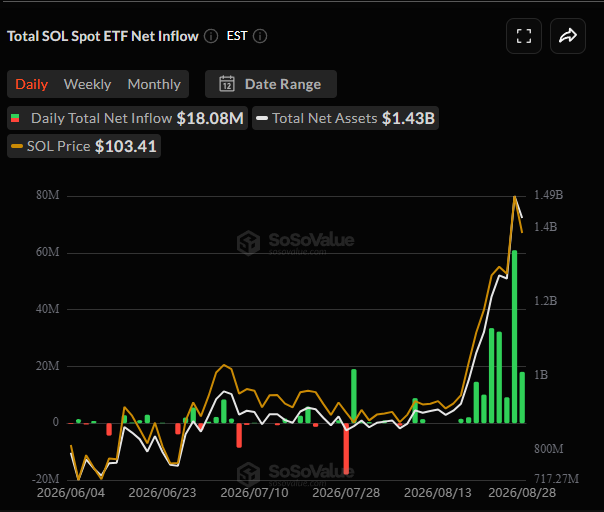Click the $1.43B total net assets value
This screenshot has width=604, height=512.
tap(408, 118)
